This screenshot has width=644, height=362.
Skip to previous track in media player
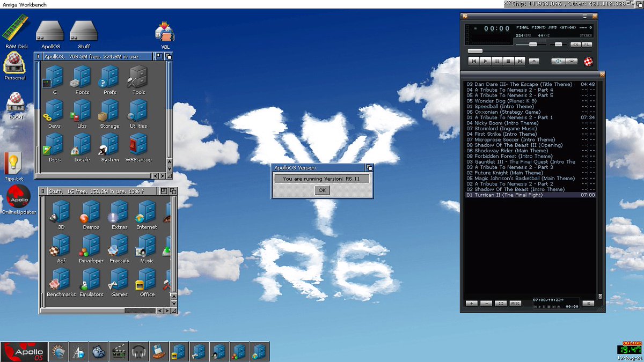(x=474, y=61)
